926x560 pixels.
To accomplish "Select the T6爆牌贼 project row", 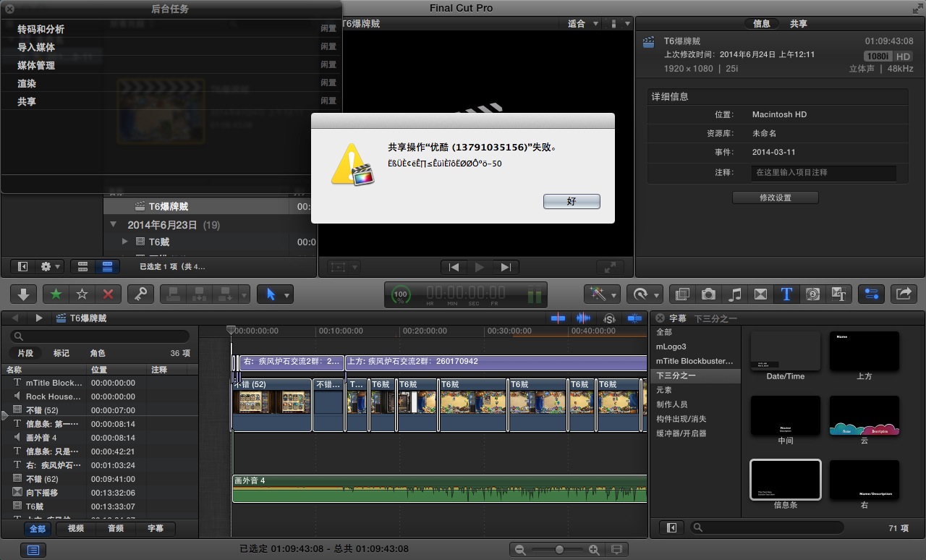I will click(x=210, y=206).
